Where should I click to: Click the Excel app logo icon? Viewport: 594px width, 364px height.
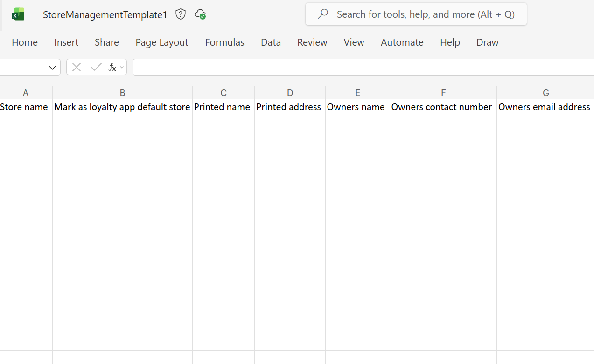pyautogui.click(x=18, y=14)
